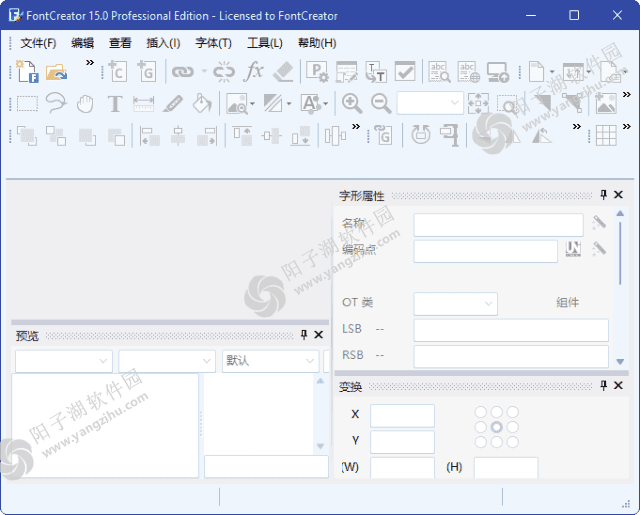Pin the 字形属性 panel
Screen dimensions: 640x515
tap(604, 195)
